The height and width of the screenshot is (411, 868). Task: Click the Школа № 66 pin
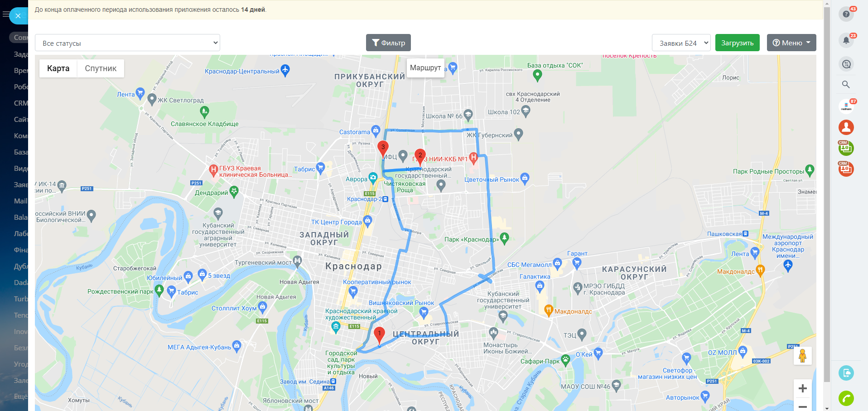(468, 115)
